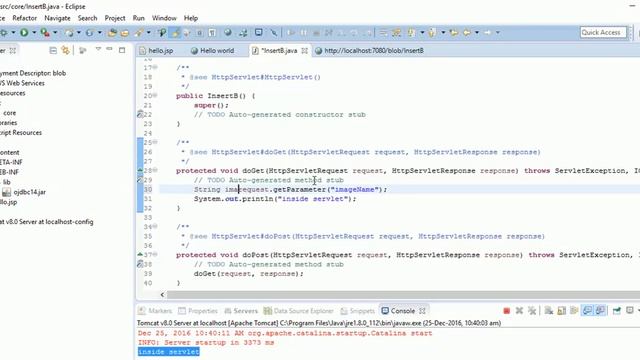Click the Clear Console icon
Image resolution: width=640 pixels, height=360 pixels.
pos(549,311)
